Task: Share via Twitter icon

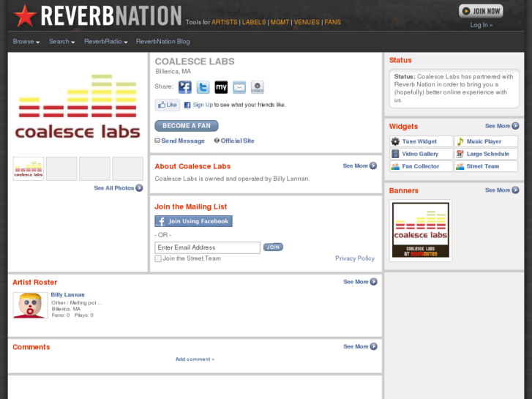Action: tap(203, 87)
